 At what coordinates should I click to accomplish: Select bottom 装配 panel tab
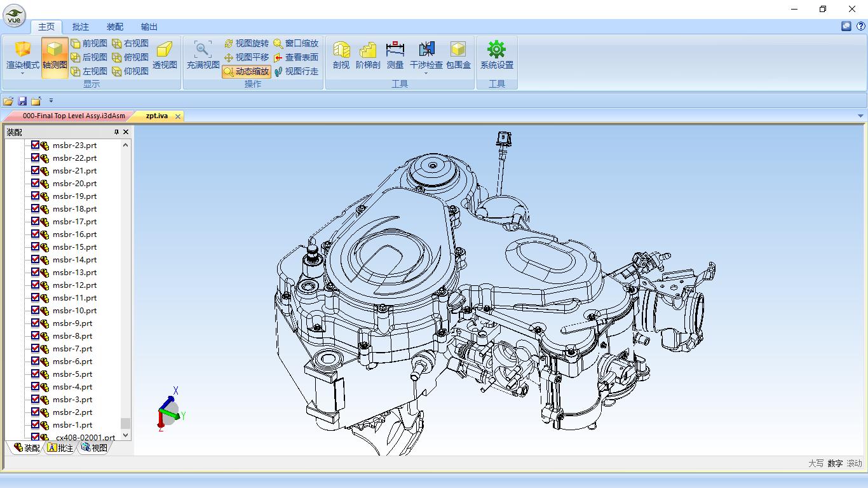[x=27, y=448]
